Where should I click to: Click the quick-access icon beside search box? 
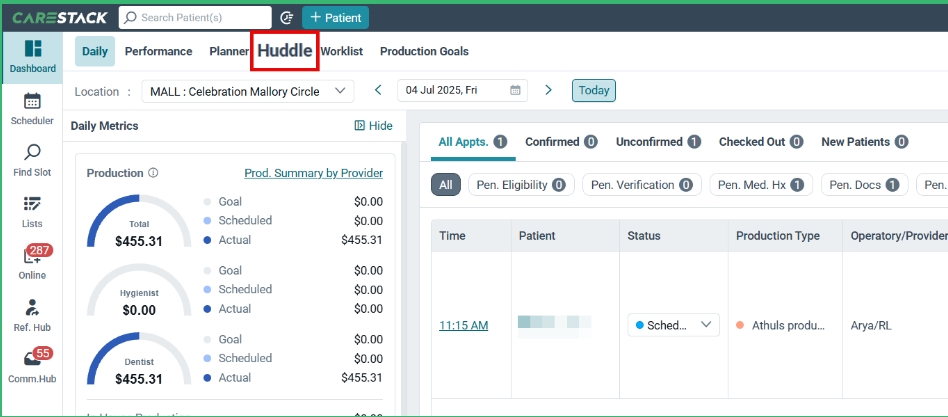click(x=287, y=18)
